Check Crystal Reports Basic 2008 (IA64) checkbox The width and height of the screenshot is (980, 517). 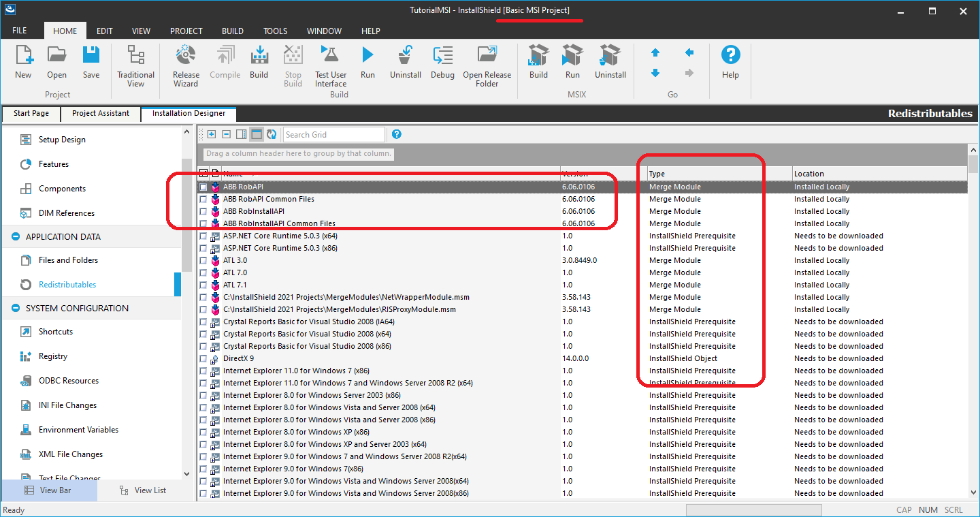click(x=203, y=322)
